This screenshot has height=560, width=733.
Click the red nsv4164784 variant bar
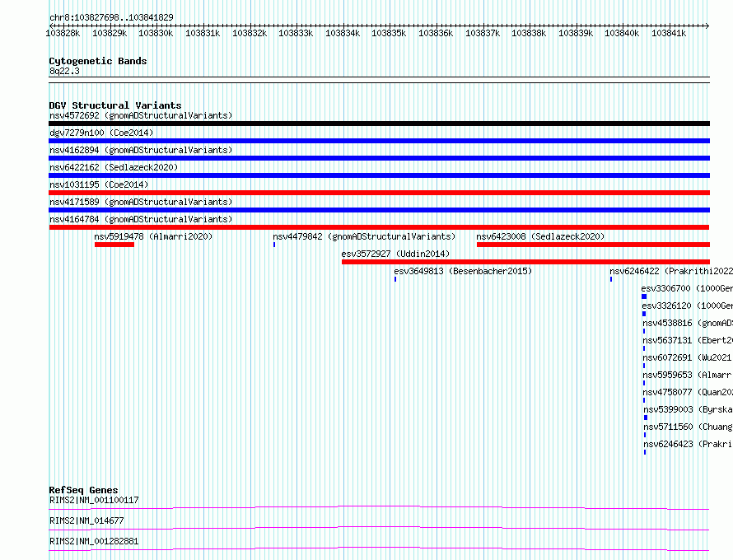pyautogui.click(x=379, y=227)
